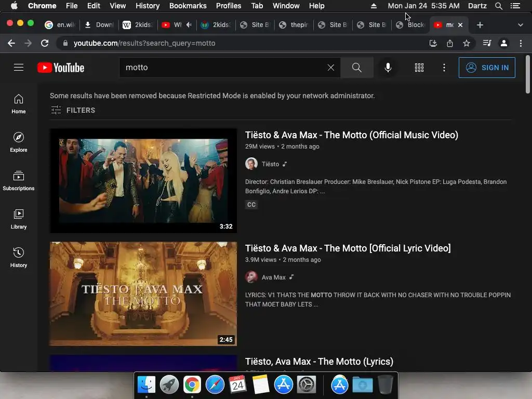
Task: Click the page vertical scrollbar
Action: (x=528, y=75)
